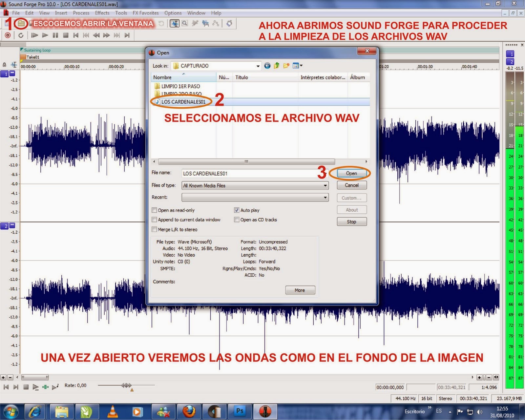Click the channel 1 meter button
The width and height of the screenshot is (525, 420).
pos(510,54)
